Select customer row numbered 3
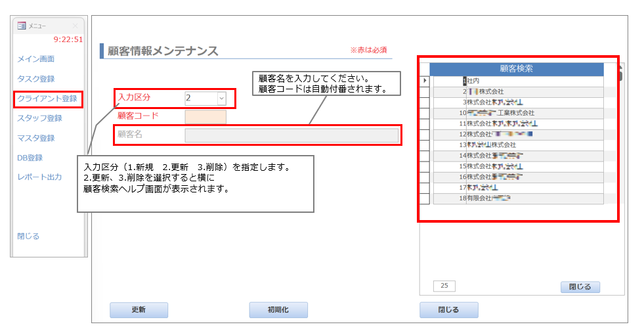This screenshot has width=644, height=335. pyautogui.click(x=519, y=102)
